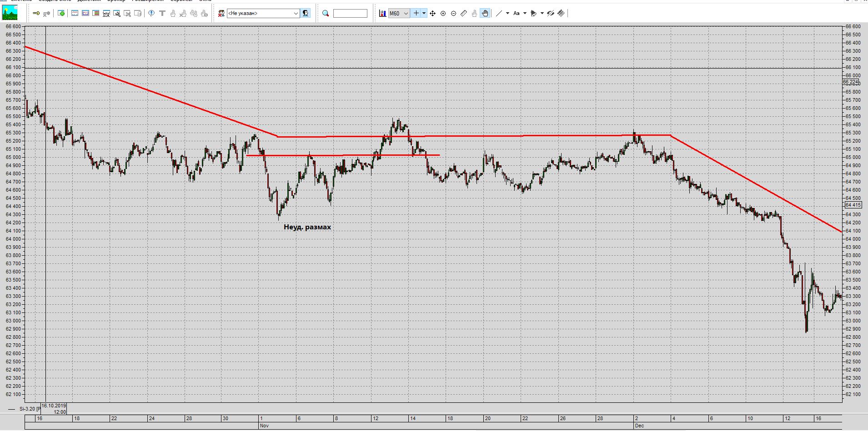Click the search input field in toolbar
Viewport: 868px width, 431px height.
(x=350, y=14)
